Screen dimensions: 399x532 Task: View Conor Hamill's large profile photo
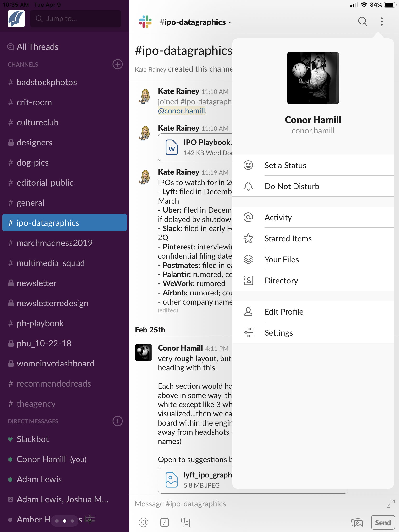coord(313,78)
